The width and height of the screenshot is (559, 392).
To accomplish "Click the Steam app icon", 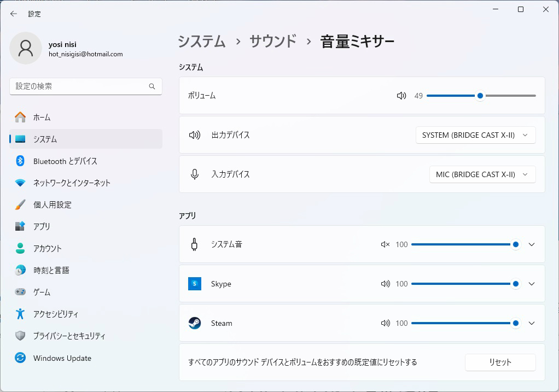I will coord(195,323).
